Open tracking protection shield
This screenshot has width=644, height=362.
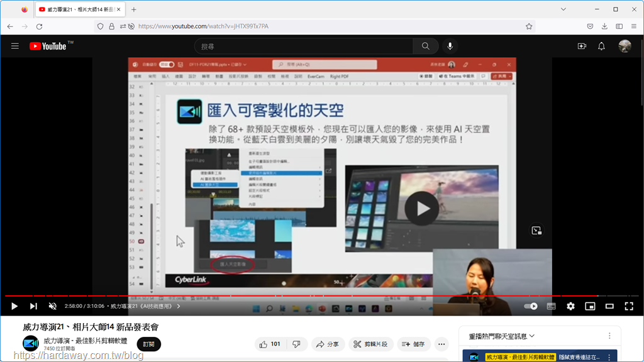pos(100,26)
